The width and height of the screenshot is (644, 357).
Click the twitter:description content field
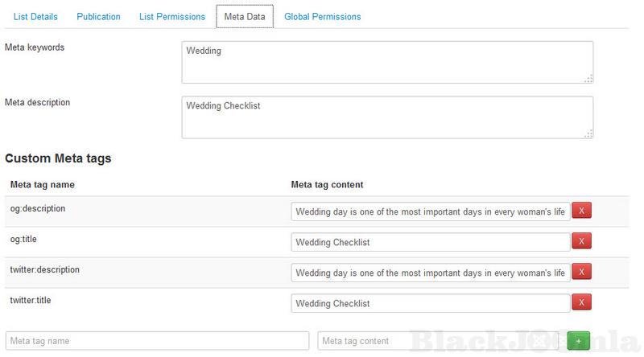click(x=430, y=273)
